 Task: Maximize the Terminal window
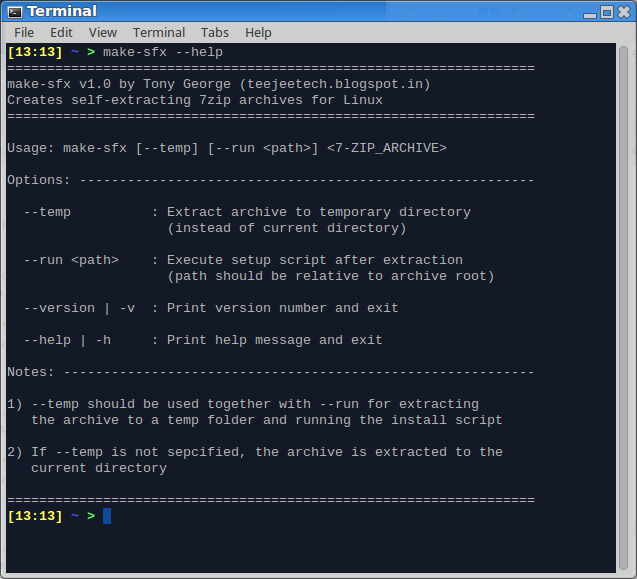(607, 12)
